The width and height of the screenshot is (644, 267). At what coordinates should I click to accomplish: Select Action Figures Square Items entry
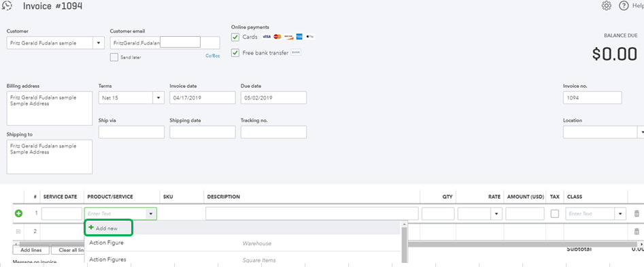pyautogui.click(x=242, y=260)
